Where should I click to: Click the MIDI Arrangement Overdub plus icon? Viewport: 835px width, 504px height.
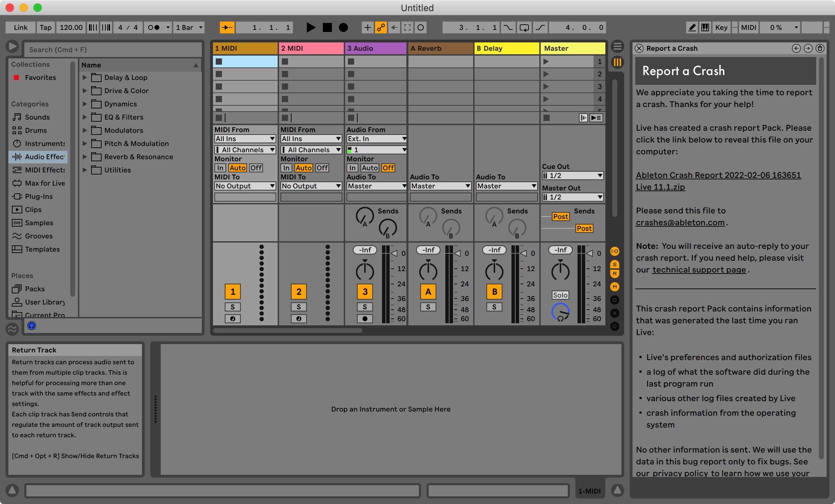(x=367, y=27)
